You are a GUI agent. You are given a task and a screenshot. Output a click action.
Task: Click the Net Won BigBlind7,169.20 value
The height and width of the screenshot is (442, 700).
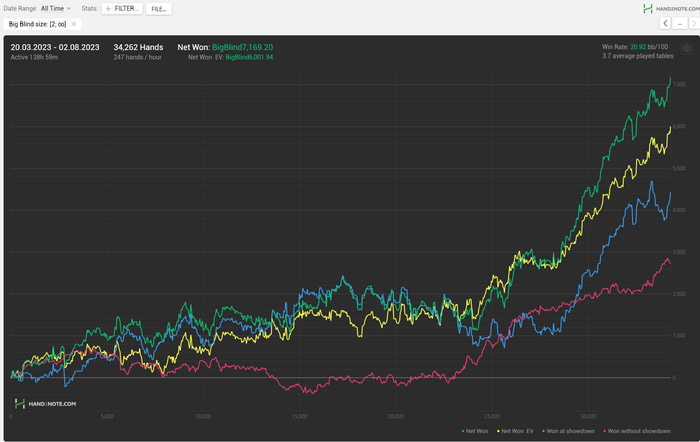point(242,47)
